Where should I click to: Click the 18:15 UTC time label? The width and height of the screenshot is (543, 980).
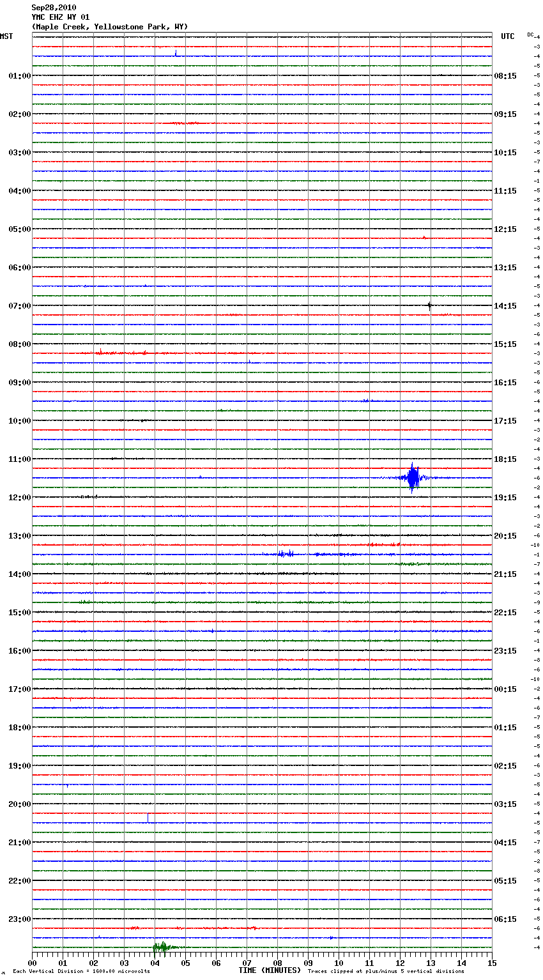pos(505,459)
